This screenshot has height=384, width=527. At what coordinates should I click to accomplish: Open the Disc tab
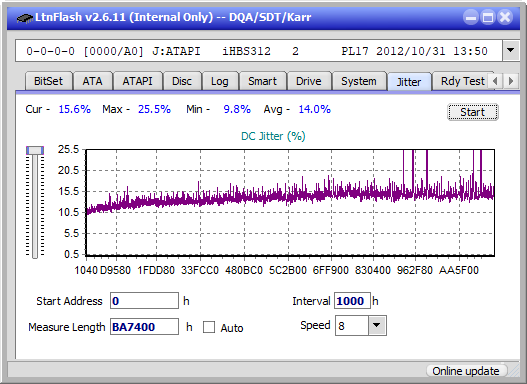point(182,81)
